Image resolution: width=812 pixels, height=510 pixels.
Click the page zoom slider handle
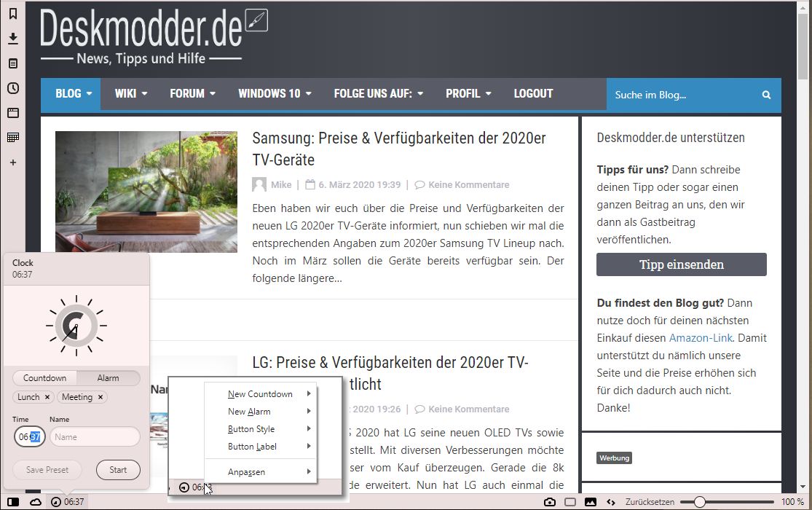[700, 502]
